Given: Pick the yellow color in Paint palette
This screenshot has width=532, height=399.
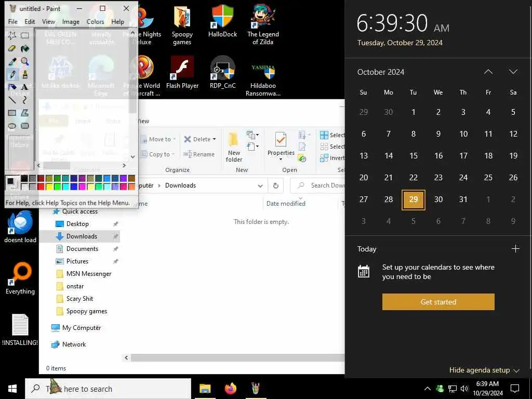Looking at the screenshot, I should [x=49, y=187].
